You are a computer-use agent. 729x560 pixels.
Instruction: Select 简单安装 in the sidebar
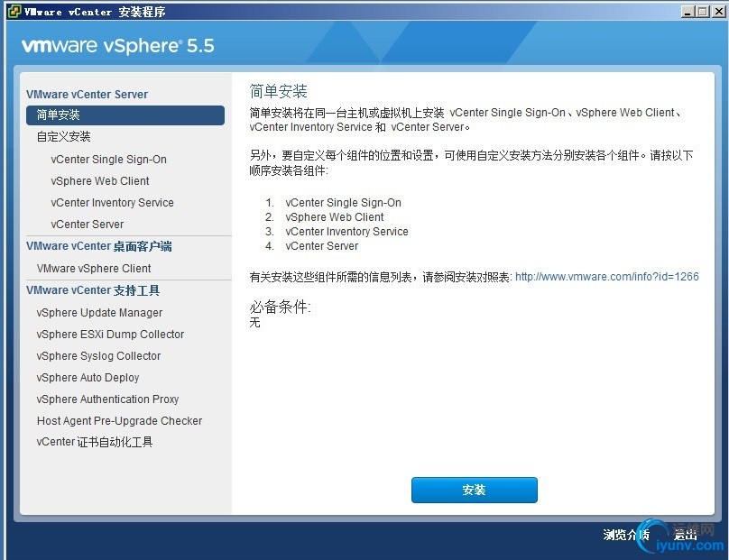point(125,115)
